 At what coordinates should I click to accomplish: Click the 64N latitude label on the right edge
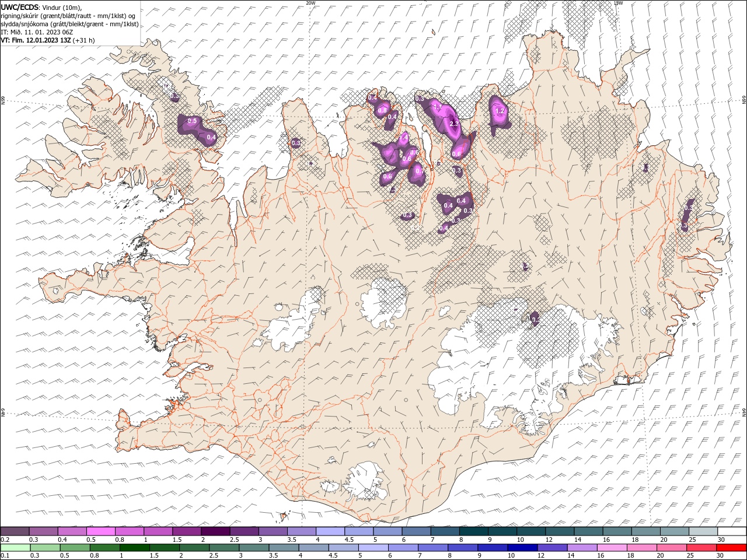[x=744, y=412]
